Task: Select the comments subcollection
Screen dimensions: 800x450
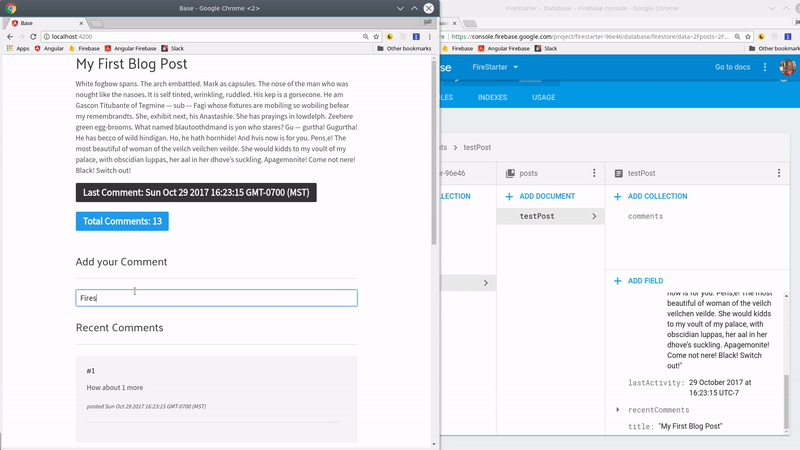Action: click(645, 216)
